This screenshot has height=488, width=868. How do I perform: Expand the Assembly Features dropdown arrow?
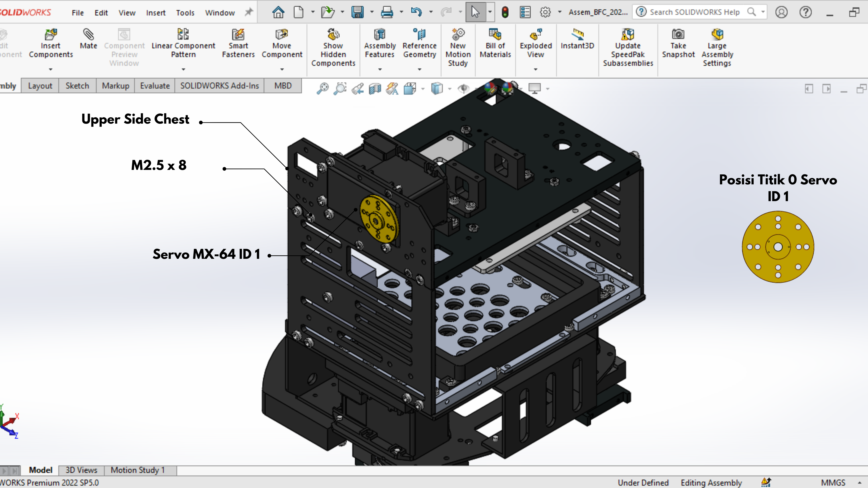coord(380,69)
